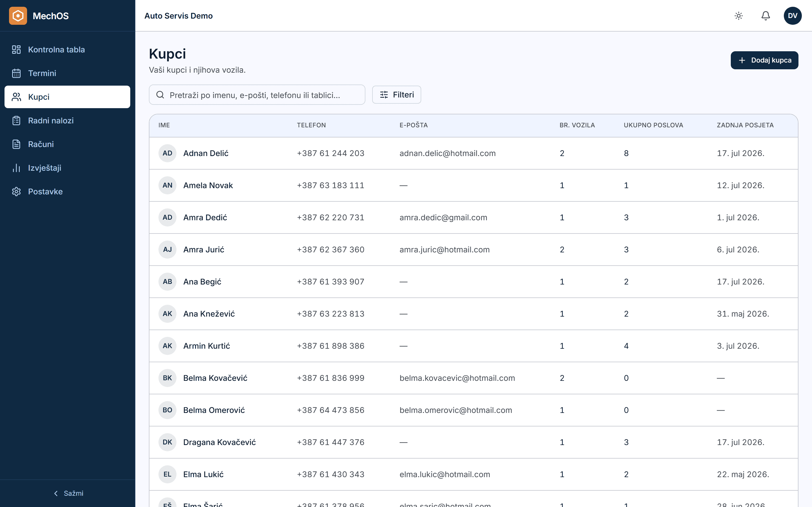Open the Radni nalozi clipboard icon
This screenshot has width=812, height=507.
[x=16, y=121]
